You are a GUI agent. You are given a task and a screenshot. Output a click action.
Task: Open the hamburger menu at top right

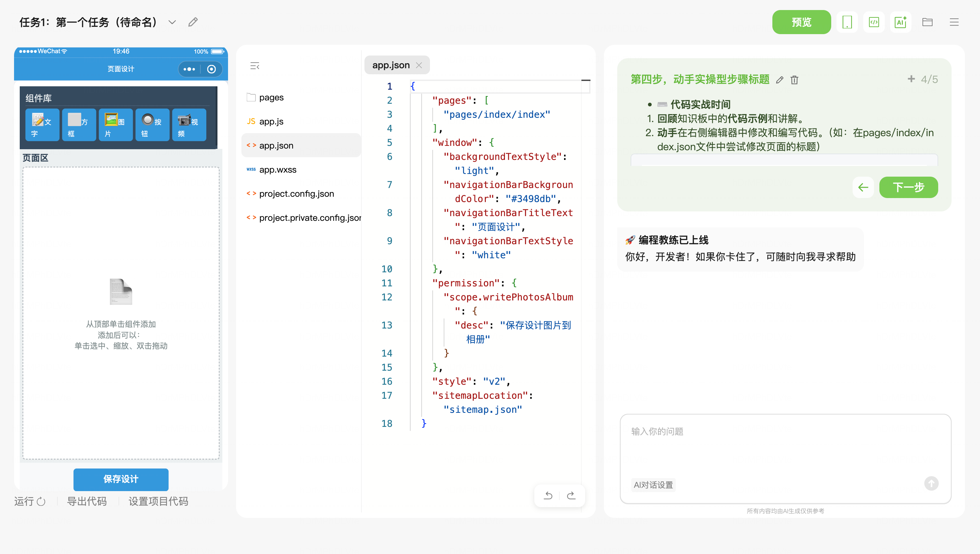pos(954,22)
